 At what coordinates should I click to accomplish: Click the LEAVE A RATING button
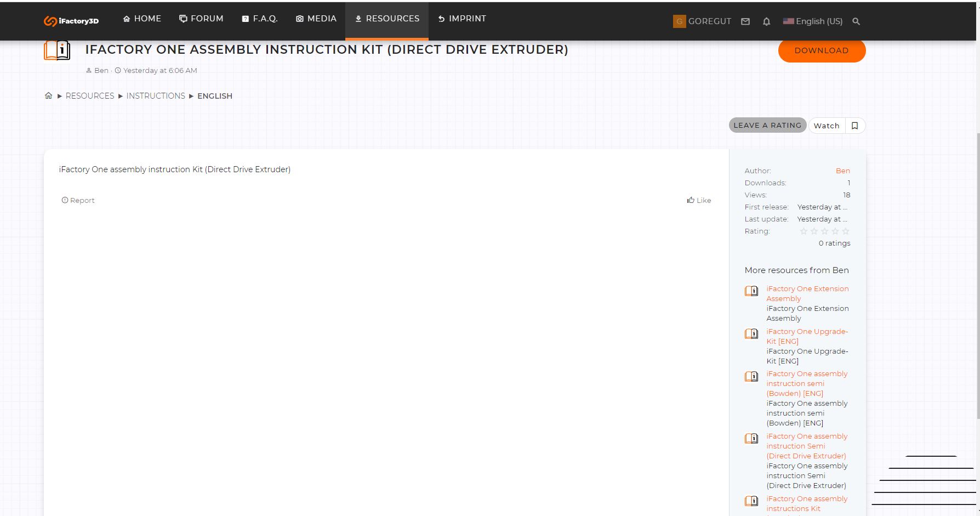767,125
